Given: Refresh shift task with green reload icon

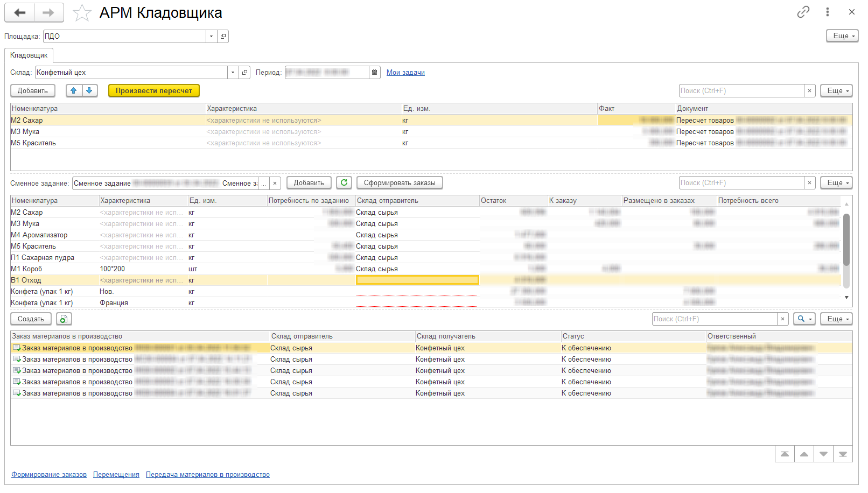Looking at the screenshot, I should (344, 183).
